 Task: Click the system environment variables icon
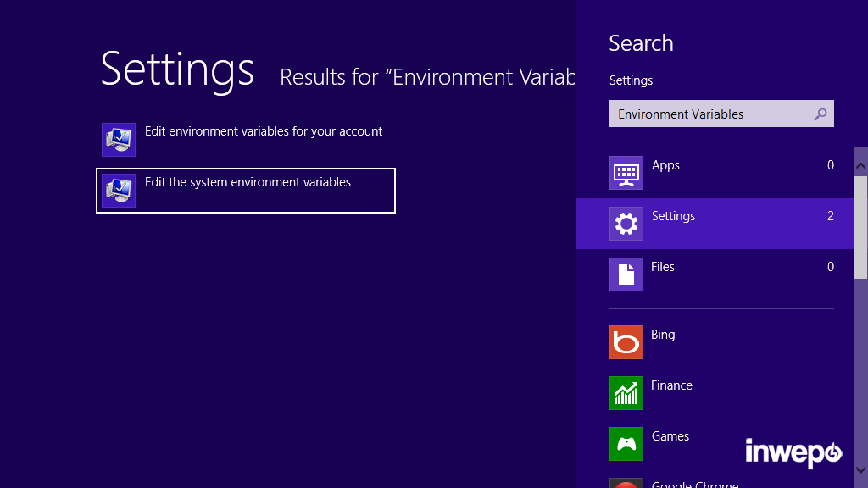(119, 191)
